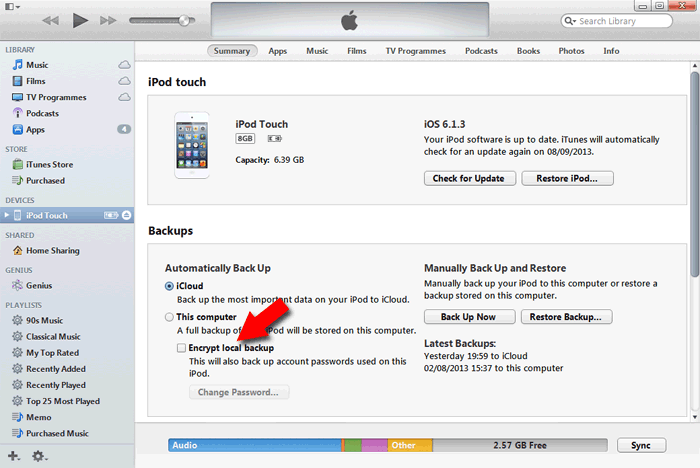Open Podcasts in the Library sidebar
Viewport: 700px width, 468px height.
tap(42, 113)
